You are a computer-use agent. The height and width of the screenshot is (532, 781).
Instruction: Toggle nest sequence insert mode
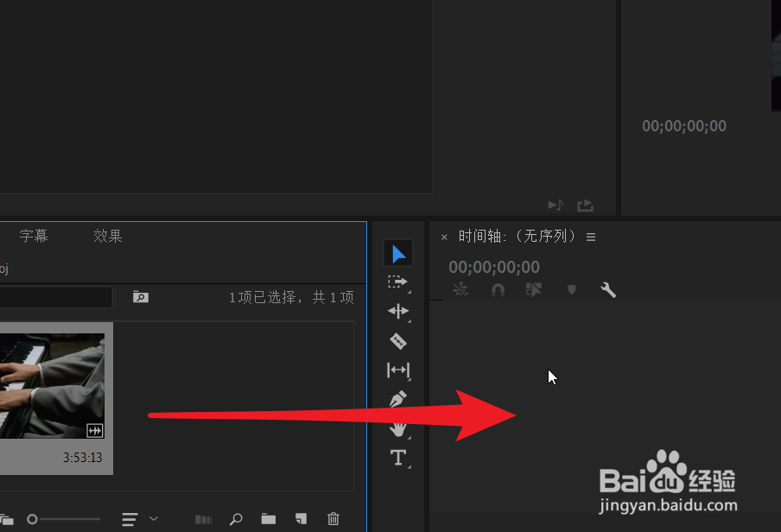(460, 289)
